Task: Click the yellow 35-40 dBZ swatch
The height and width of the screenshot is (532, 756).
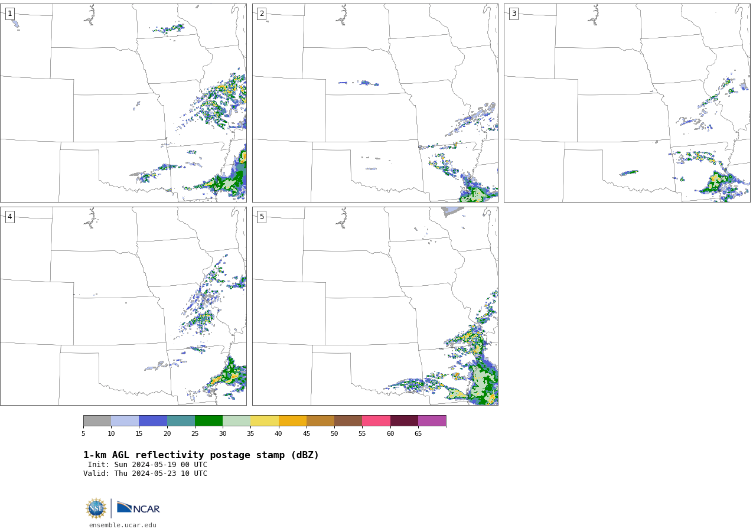Action: [265, 420]
